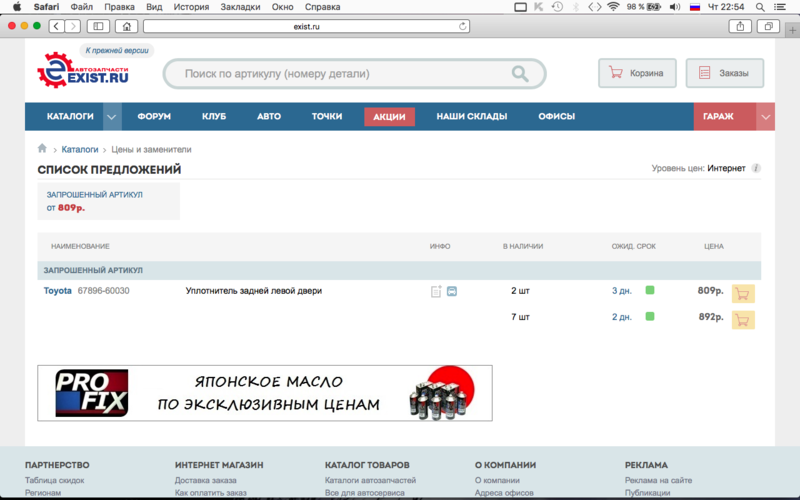This screenshot has width=800, height=500.
Task: Click the home breadcrumb icon
Action: tap(42, 148)
